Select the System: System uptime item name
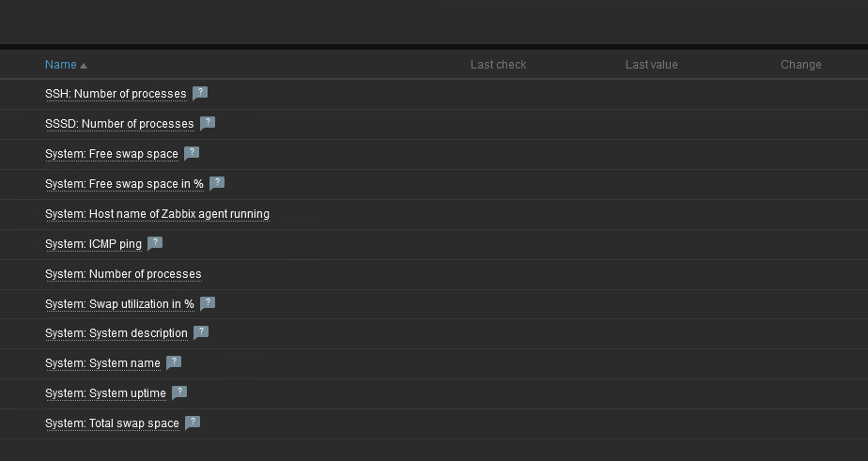 point(105,393)
